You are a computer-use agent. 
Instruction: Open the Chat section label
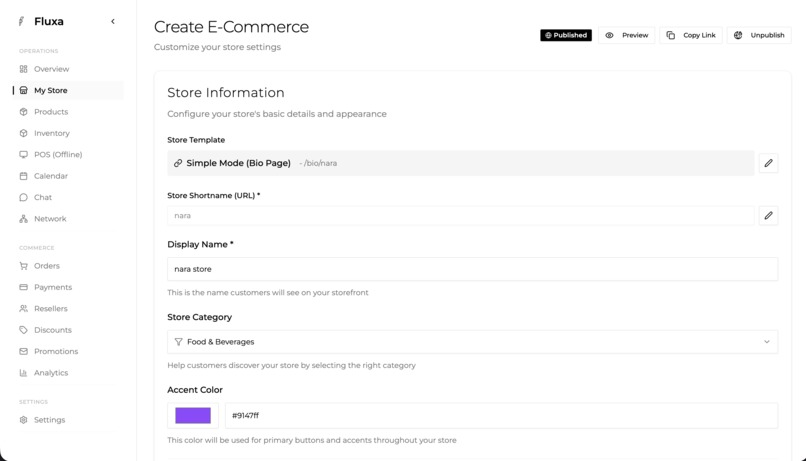(43, 197)
